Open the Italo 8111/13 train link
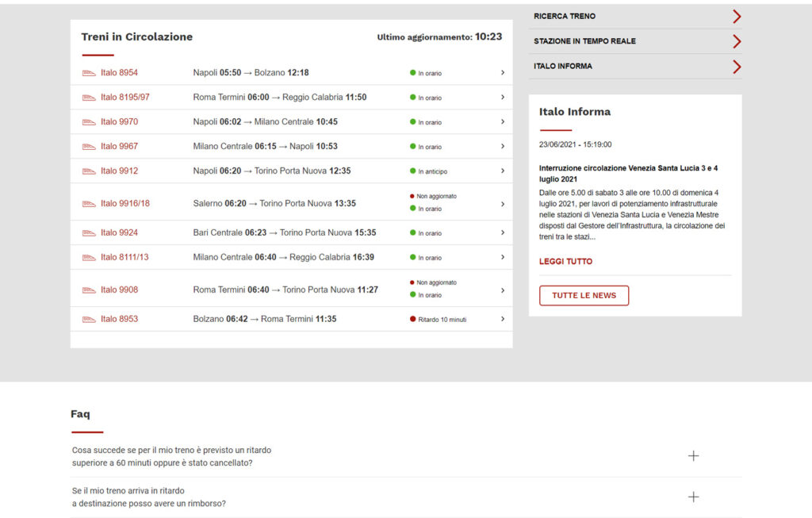Screen dimensions: 812x518 pos(124,257)
